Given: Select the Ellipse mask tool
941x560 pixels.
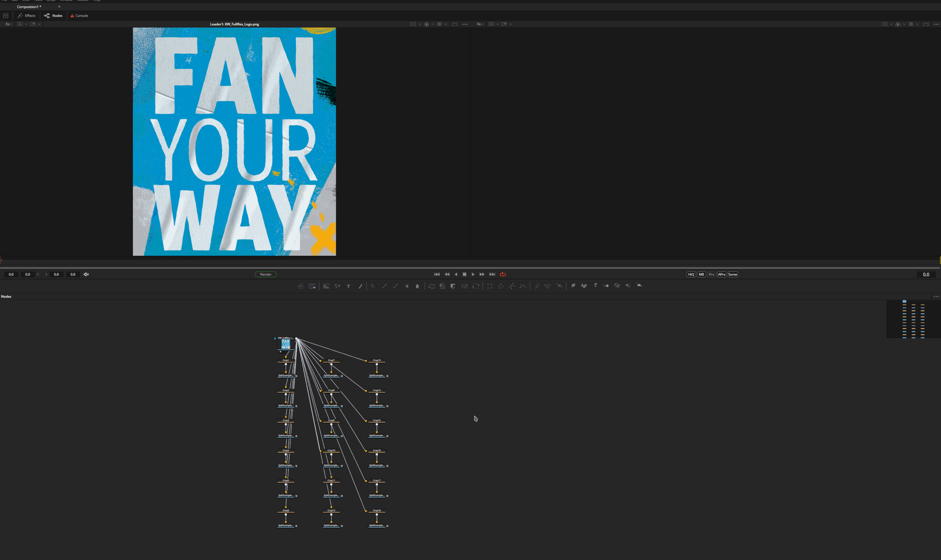Looking at the screenshot, I should click(x=501, y=286).
